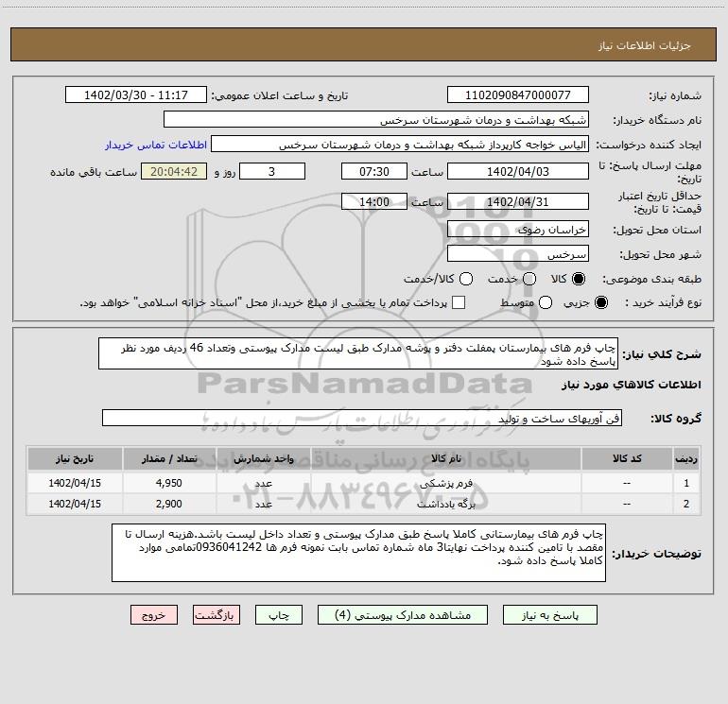Click the buyer organization name field

376,120
